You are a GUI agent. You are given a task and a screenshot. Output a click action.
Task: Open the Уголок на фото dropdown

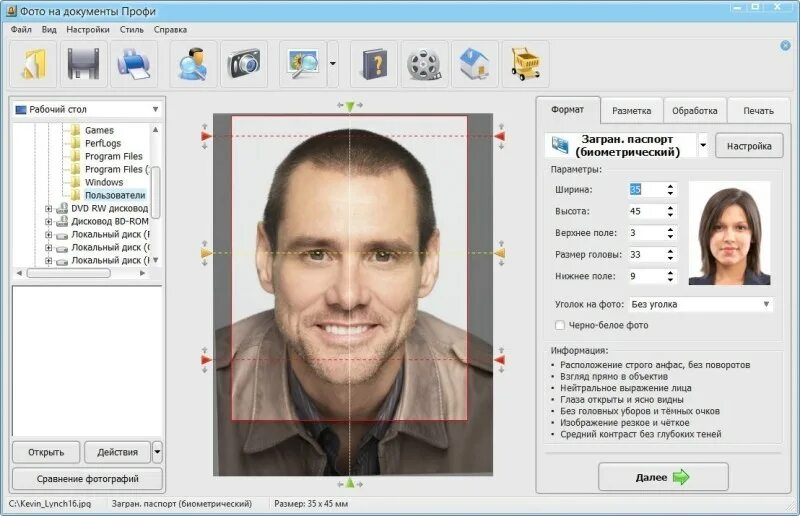click(701, 304)
